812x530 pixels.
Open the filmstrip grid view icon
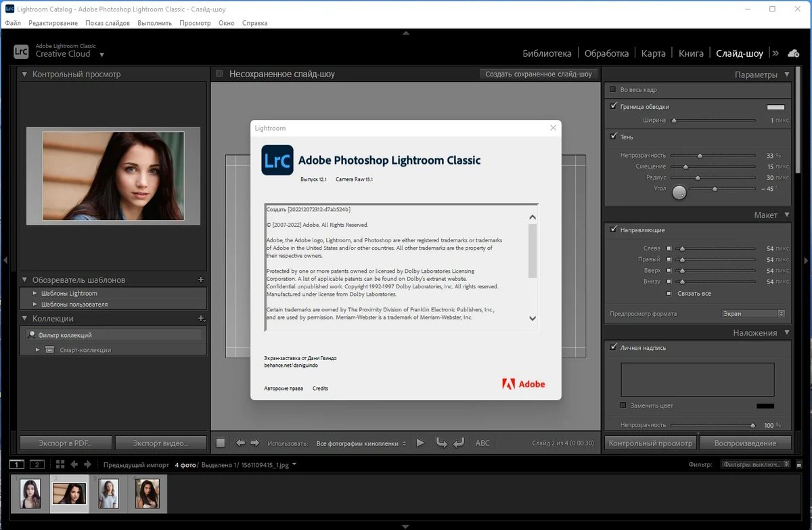[x=60, y=464]
